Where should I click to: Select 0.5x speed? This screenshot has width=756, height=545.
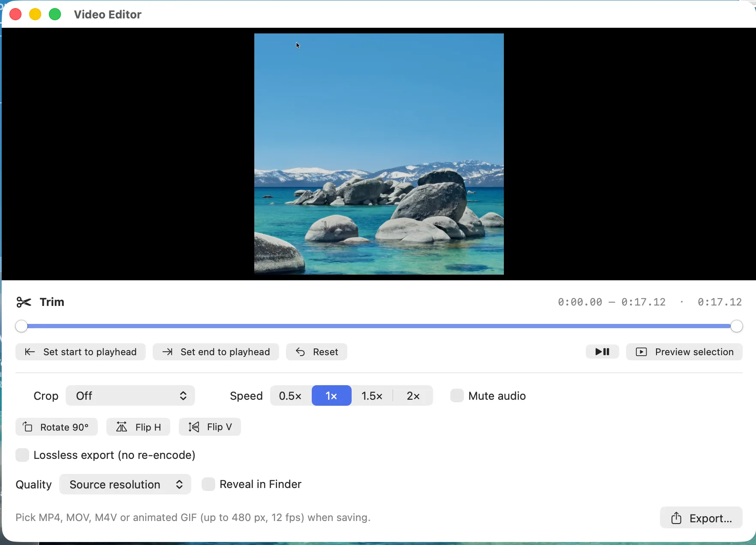tap(290, 395)
